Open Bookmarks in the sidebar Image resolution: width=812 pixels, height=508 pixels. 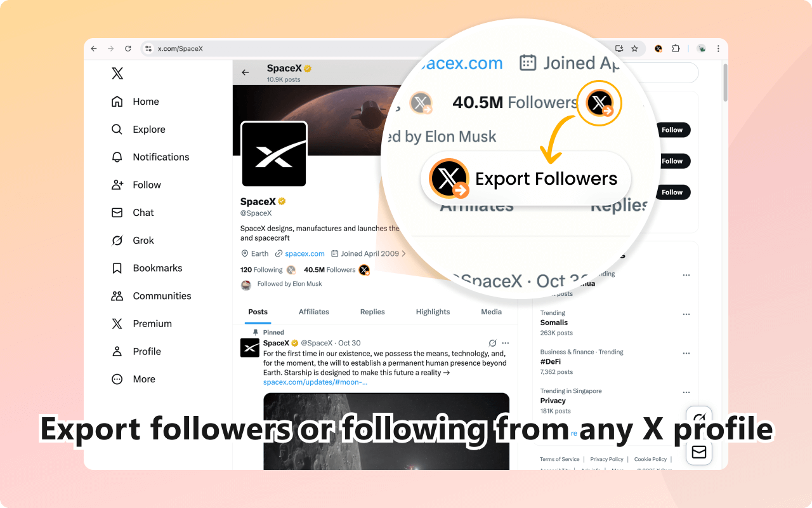147,268
